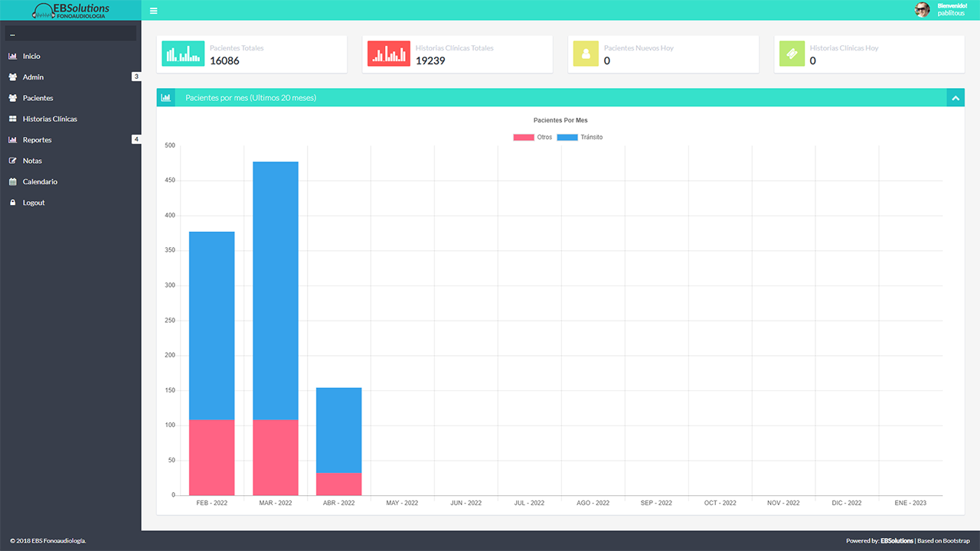Screen dimensions: 980x551
Task: Click the sidebar search input field
Action: pos(70,34)
